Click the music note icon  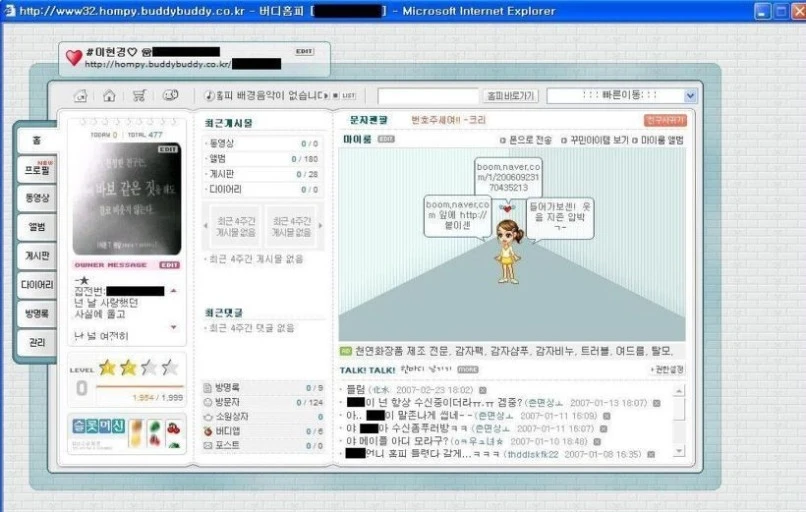click(209, 95)
